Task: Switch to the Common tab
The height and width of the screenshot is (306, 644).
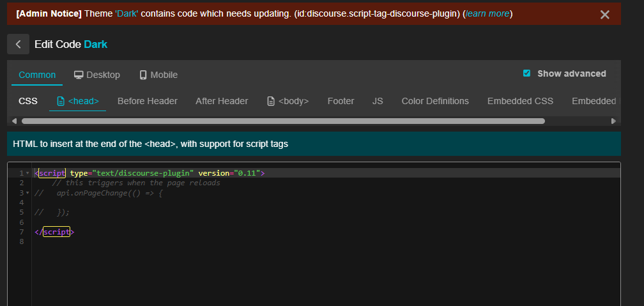Action: [x=37, y=75]
